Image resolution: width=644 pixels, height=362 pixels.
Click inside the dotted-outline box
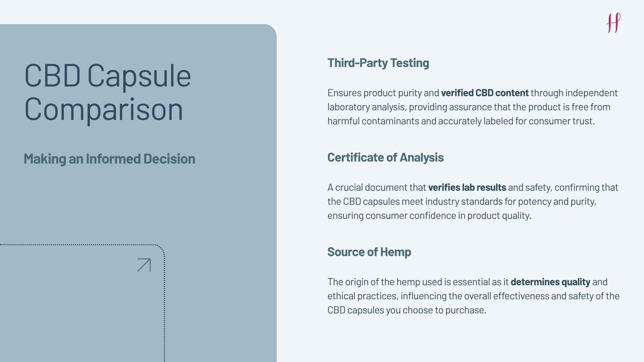click(80, 302)
